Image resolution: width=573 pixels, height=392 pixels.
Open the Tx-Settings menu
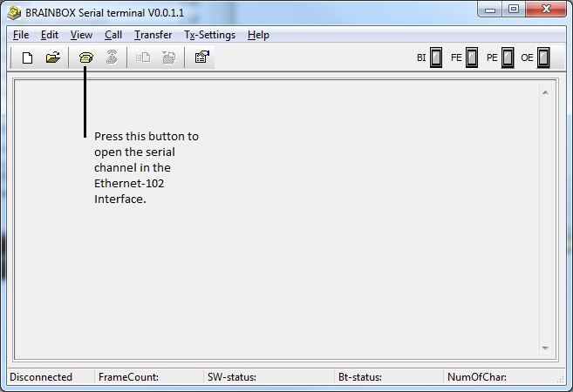click(210, 35)
